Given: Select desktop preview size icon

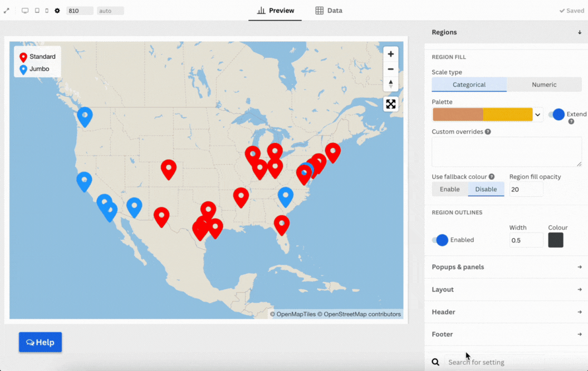Looking at the screenshot, I should click(25, 11).
